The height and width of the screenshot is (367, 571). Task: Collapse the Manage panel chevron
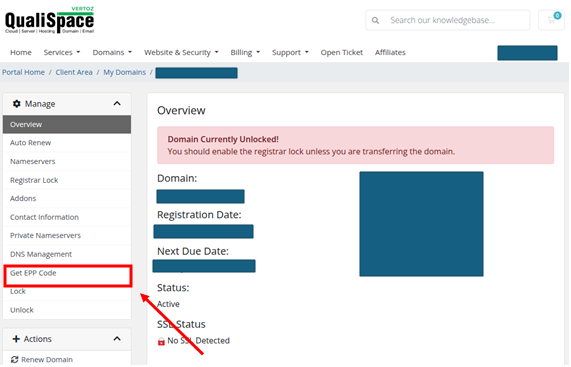[117, 104]
